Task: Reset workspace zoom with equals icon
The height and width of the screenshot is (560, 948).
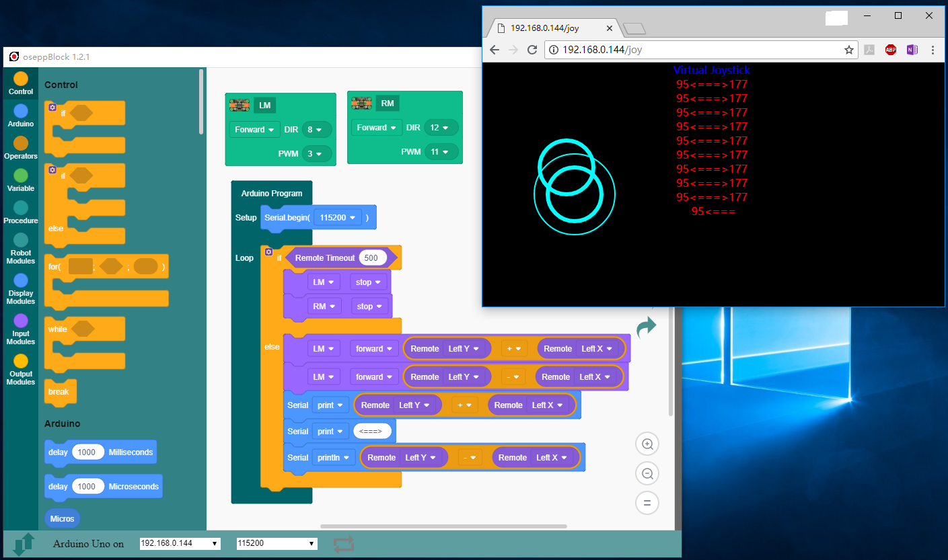Action: click(647, 503)
